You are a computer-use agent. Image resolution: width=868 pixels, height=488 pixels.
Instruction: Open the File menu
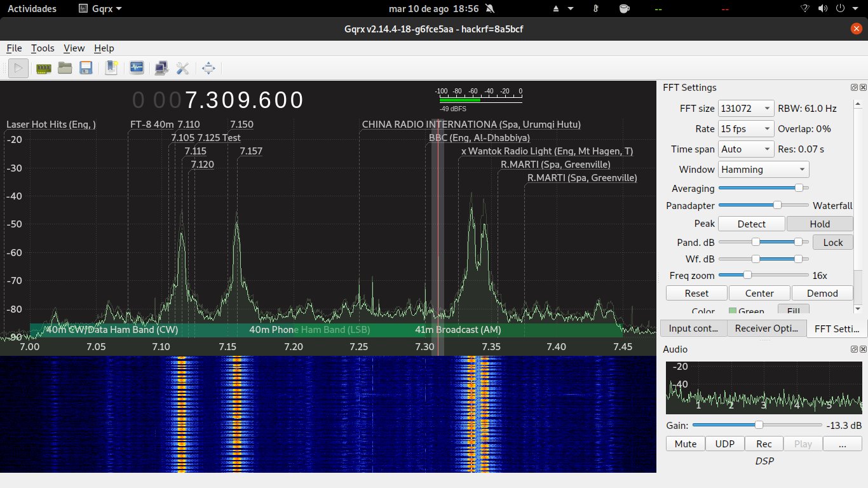point(14,48)
